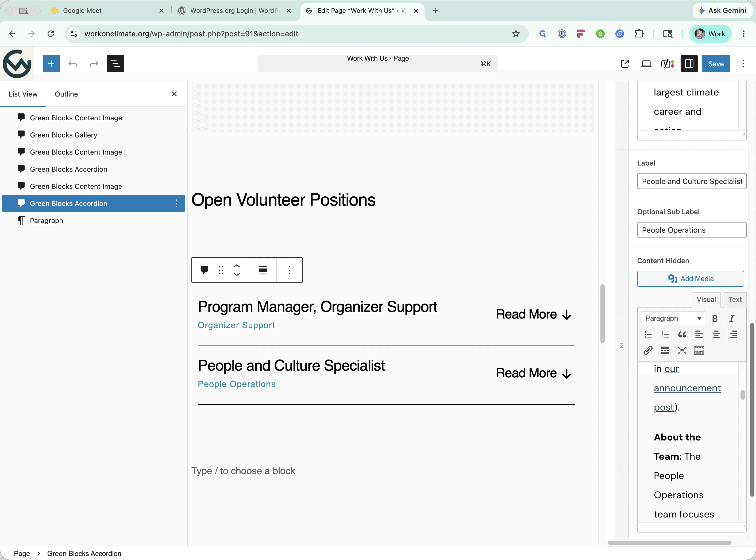The width and height of the screenshot is (756, 560).
Task: Click the block drag handle
Action: (x=221, y=270)
